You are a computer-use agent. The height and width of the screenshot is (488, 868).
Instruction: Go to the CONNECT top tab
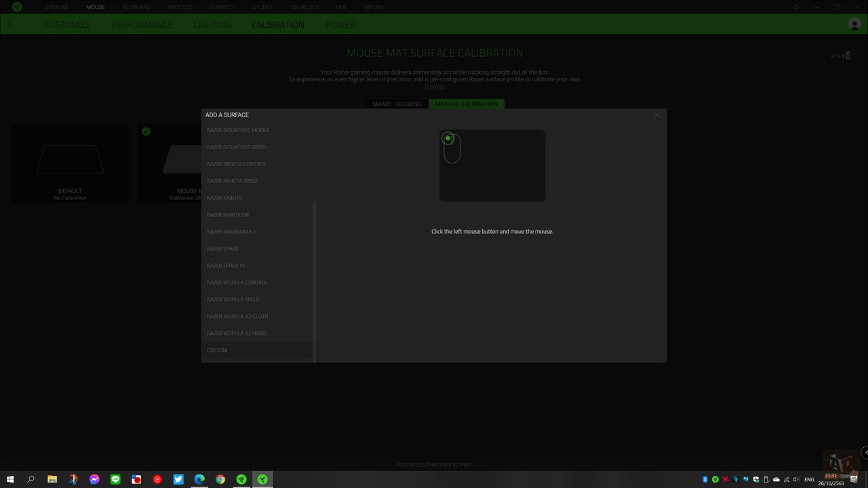pyautogui.click(x=222, y=7)
